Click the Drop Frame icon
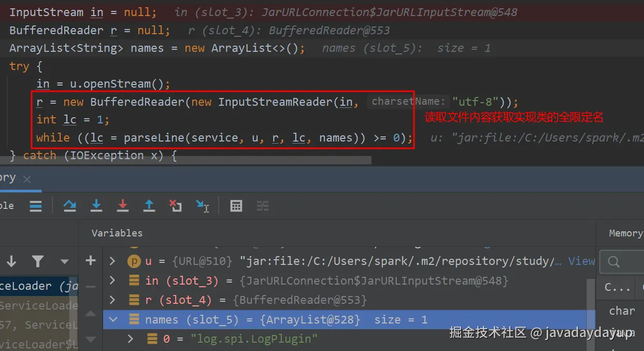The image size is (644, 351). pyautogui.click(x=176, y=206)
